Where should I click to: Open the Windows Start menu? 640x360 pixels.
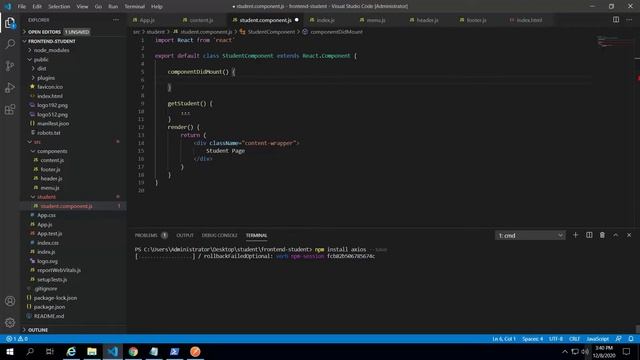9,351
